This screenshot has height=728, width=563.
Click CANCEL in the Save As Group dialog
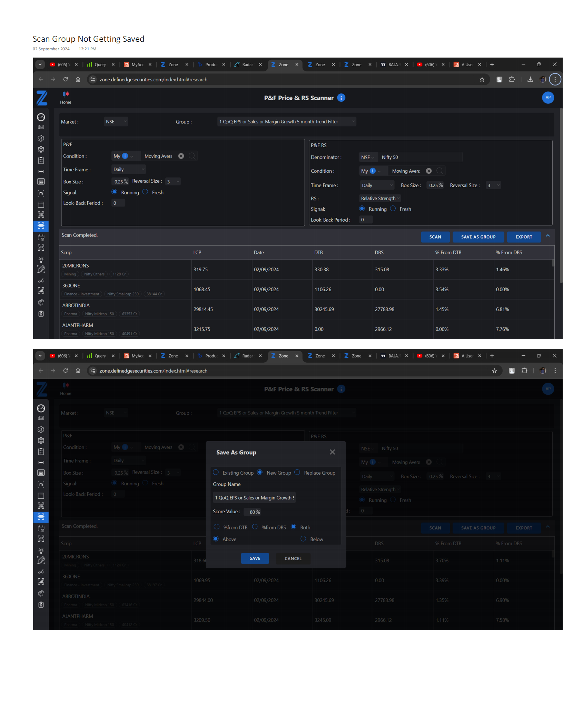293,558
